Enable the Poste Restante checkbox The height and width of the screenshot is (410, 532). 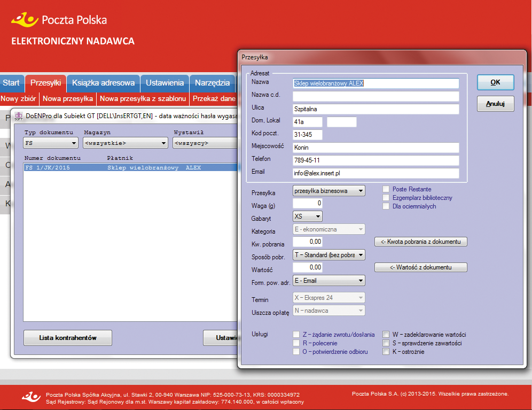pyautogui.click(x=386, y=189)
